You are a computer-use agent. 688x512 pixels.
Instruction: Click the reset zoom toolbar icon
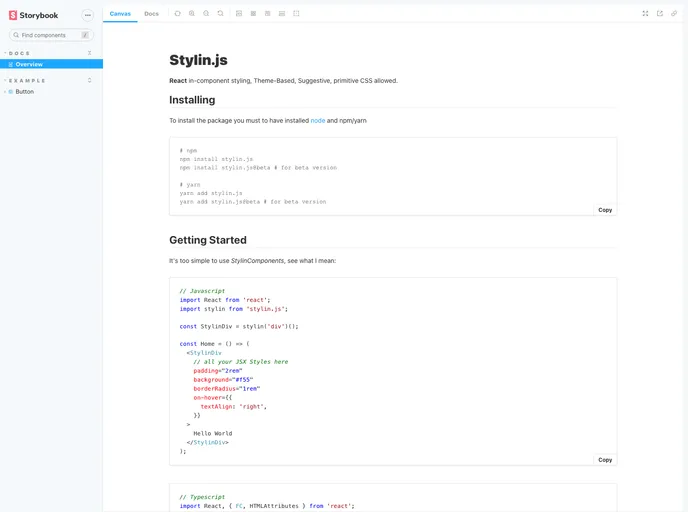(220, 14)
